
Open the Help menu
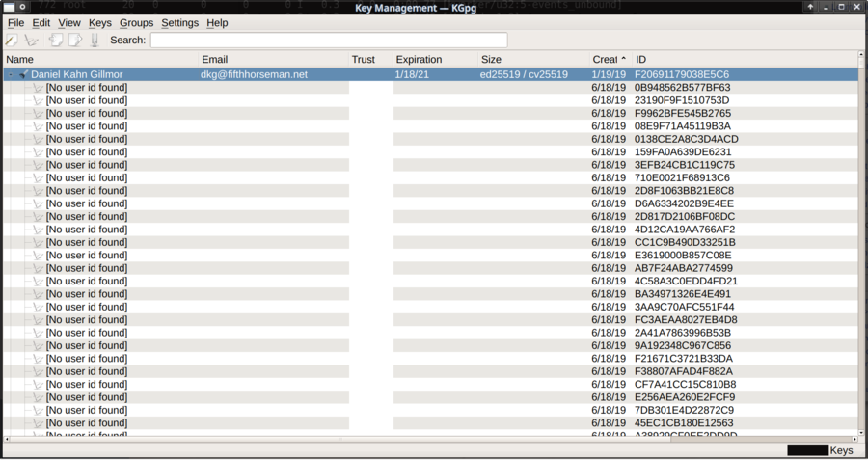point(217,23)
